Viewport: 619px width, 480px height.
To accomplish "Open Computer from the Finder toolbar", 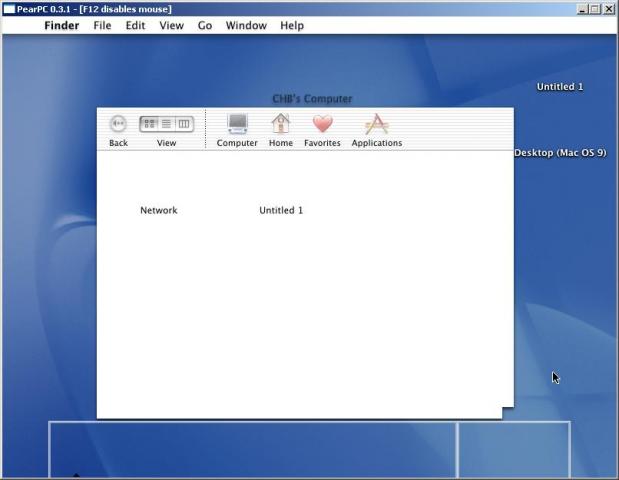I will pos(237,124).
